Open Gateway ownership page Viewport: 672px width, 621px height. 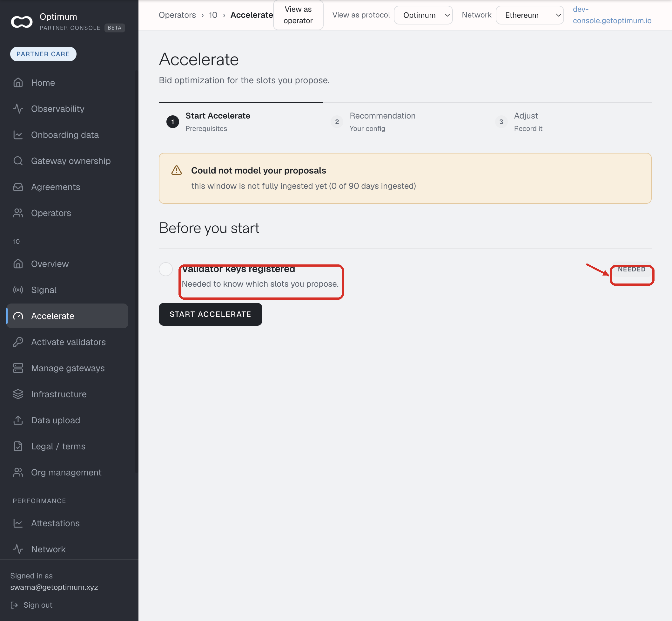click(x=67, y=160)
